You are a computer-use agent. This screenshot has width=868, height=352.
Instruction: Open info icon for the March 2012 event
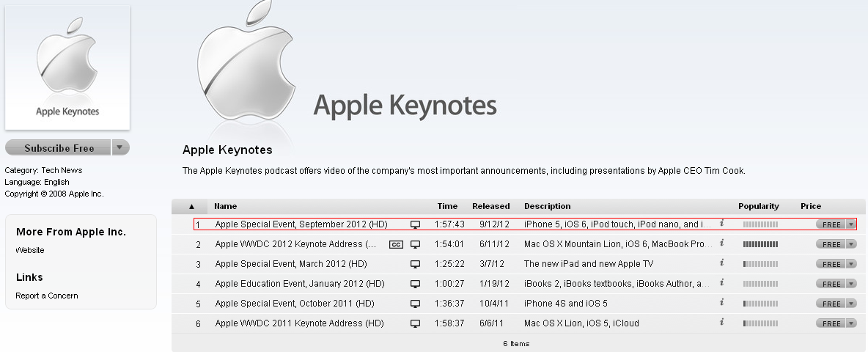pos(721,263)
